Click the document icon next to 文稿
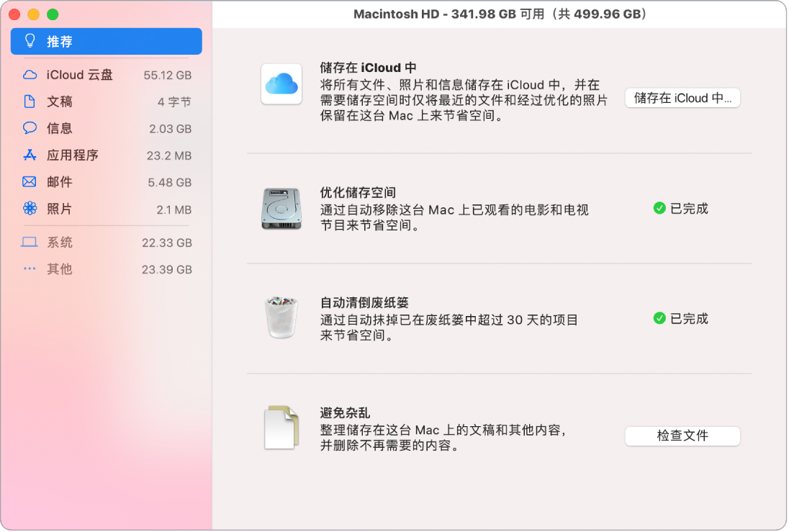Image resolution: width=789 pixels, height=532 pixels. click(30, 102)
